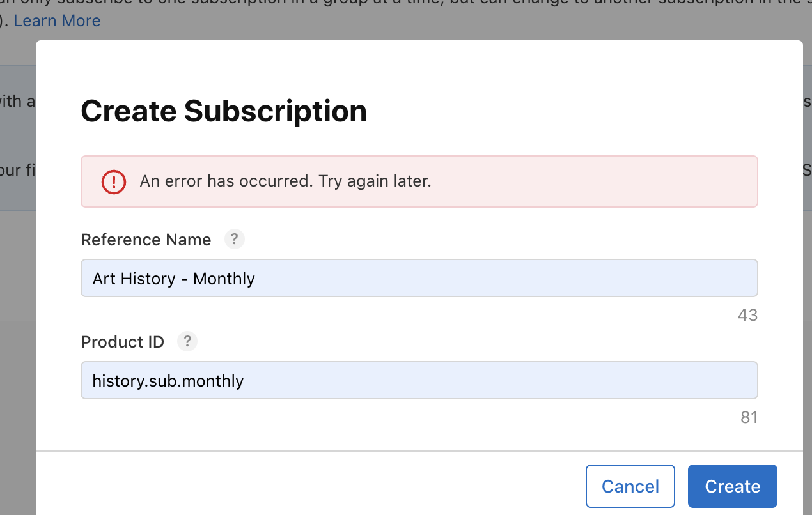Click the "Art History - Monthly" text

pos(174,279)
